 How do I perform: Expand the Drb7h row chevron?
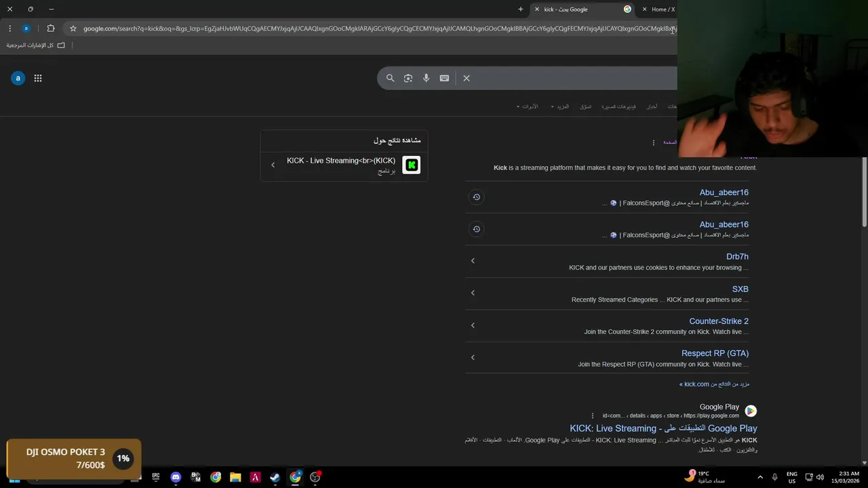[x=473, y=261]
